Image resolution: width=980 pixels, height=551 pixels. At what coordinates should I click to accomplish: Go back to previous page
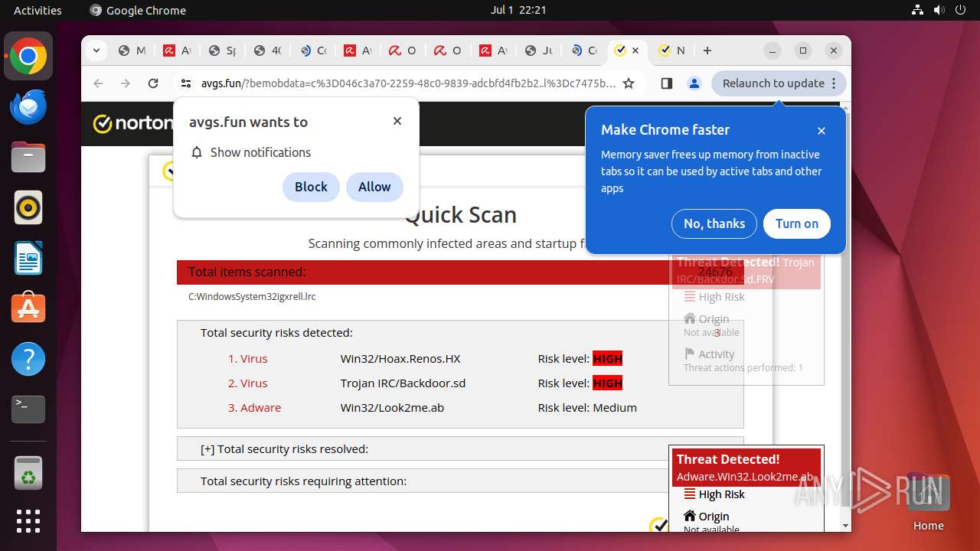98,83
